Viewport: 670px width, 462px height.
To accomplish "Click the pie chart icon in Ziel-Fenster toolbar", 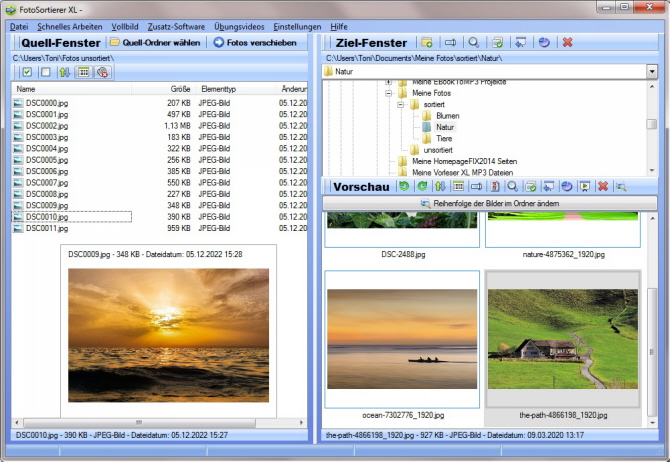I will tap(544, 42).
